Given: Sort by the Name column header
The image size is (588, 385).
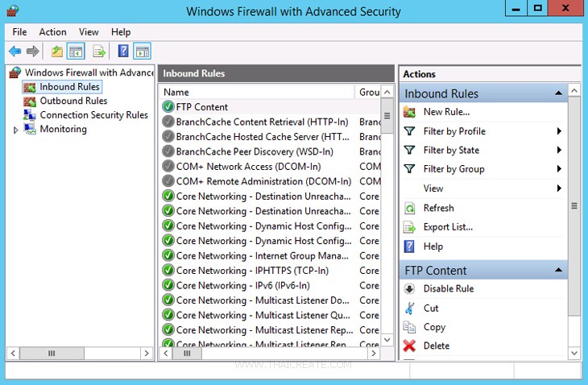Looking at the screenshot, I should [258, 92].
